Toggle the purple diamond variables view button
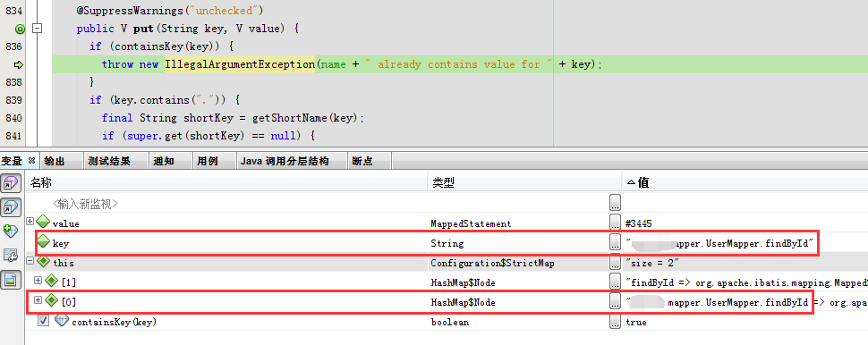 click(11, 184)
